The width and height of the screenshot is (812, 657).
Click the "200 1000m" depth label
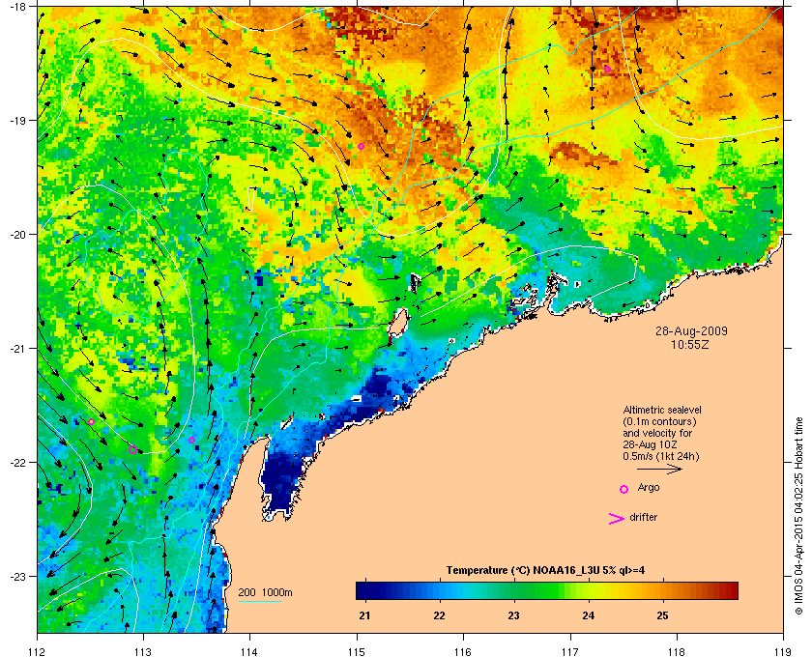coord(265,593)
